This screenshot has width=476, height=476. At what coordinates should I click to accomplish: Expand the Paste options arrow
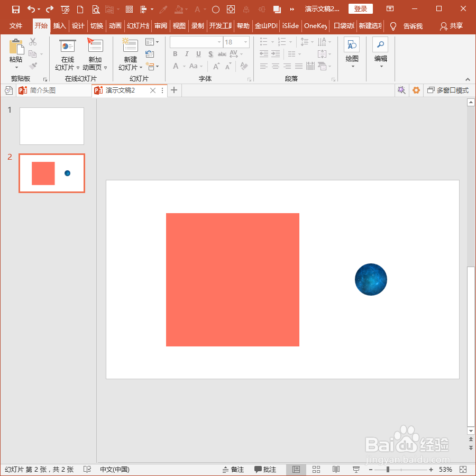(x=16, y=67)
